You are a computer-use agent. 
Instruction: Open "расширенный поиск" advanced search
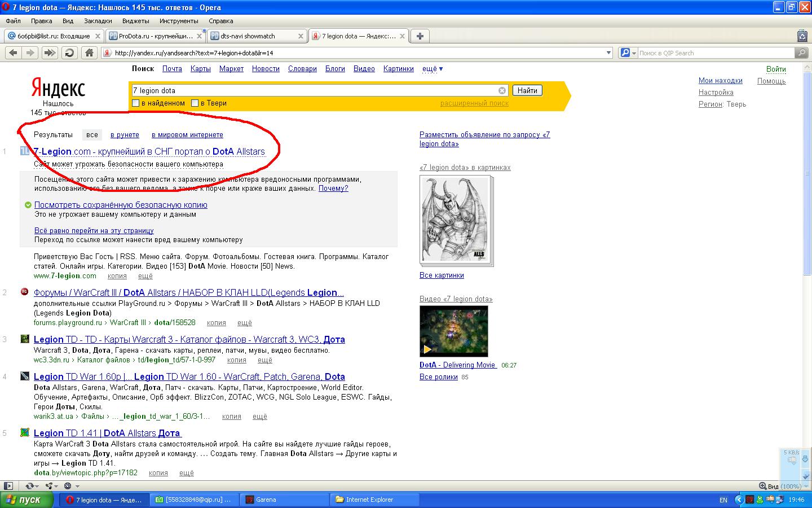[474, 103]
